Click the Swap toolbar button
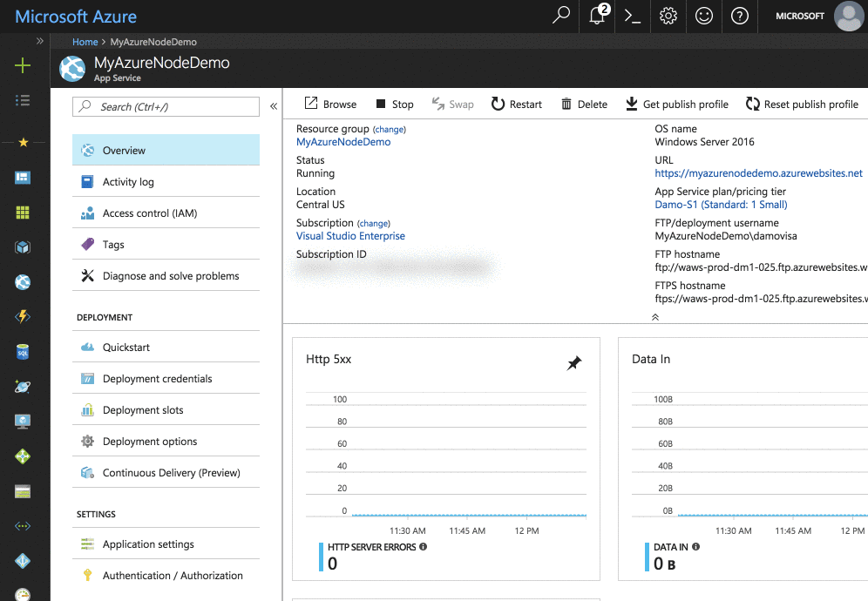 point(453,104)
